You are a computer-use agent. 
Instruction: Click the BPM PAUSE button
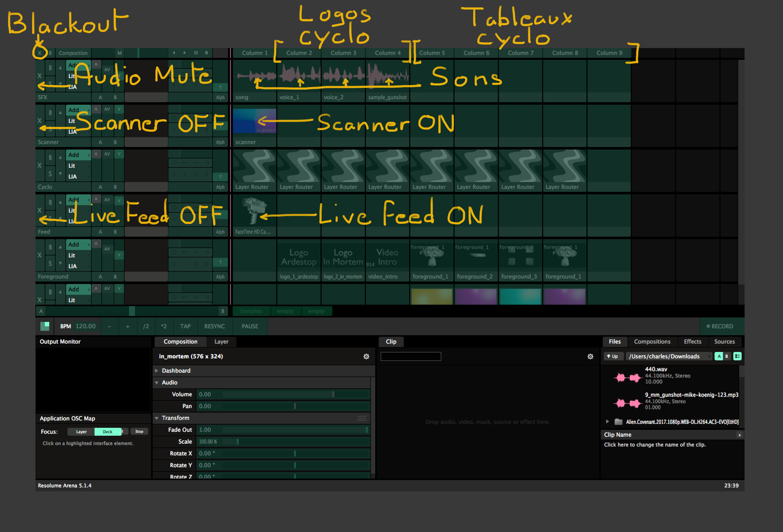(x=250, y=326)
